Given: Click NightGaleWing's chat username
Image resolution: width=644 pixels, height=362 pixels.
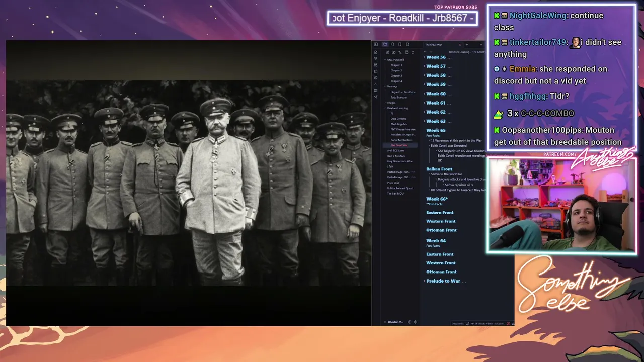Looking at the screenshot, I should coord(538,15).
